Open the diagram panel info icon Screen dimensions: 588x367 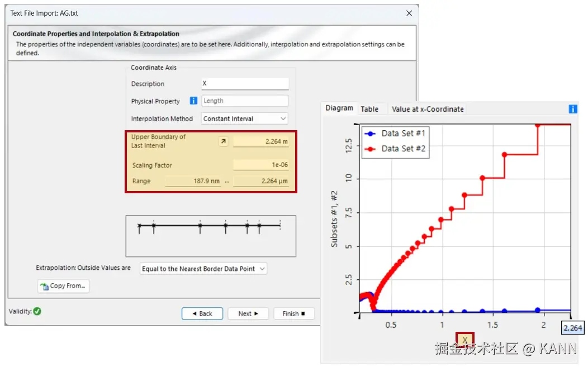(572, 109)
